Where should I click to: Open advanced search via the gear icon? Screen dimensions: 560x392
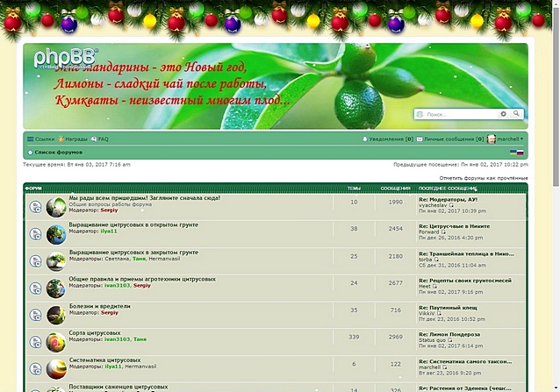click(504, 114)
